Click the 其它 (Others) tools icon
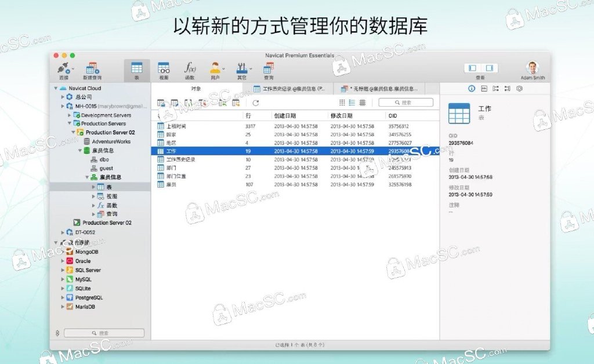The width and height of the screenshot is (594, 364). [x=241, y=68]
